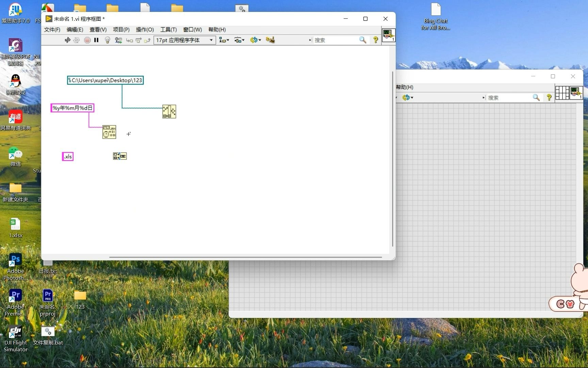588x368 pixels.
Task: Click the VI icon in block diagram corner
Action: click(x=389, y=35)
